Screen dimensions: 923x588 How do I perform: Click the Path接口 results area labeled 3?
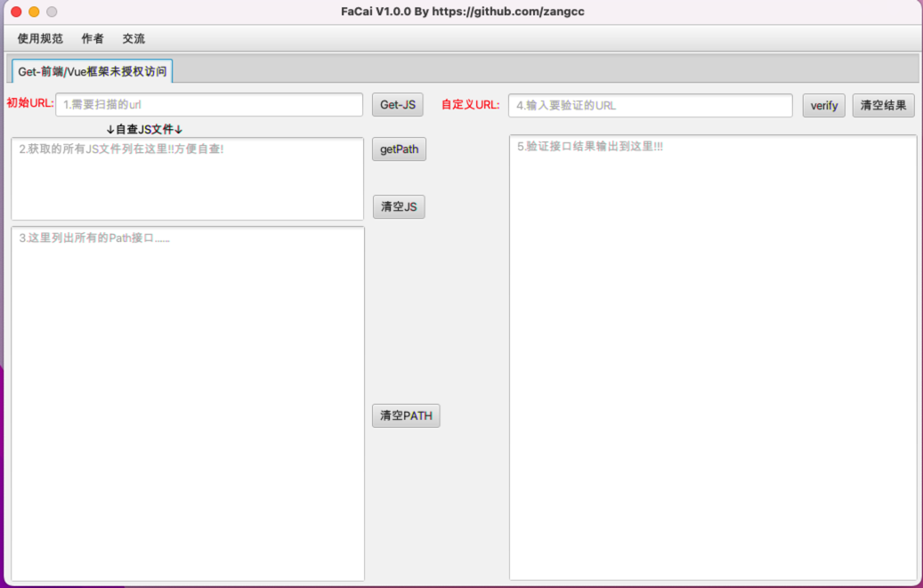pos(187,400)
